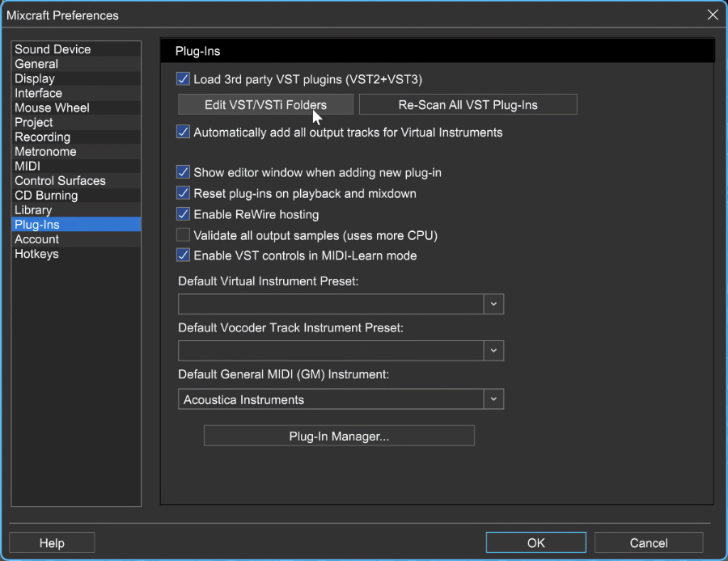Open MIDI preferences category

coord(76,167)
